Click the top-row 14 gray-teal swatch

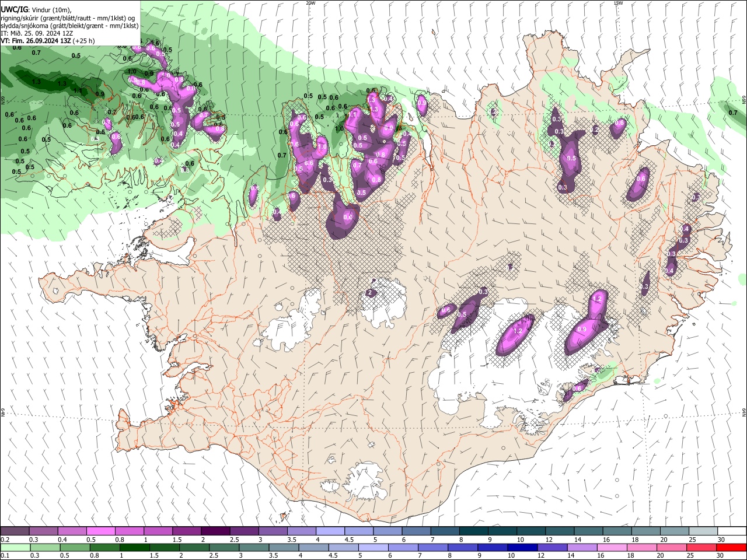click(x=588, y=531)
